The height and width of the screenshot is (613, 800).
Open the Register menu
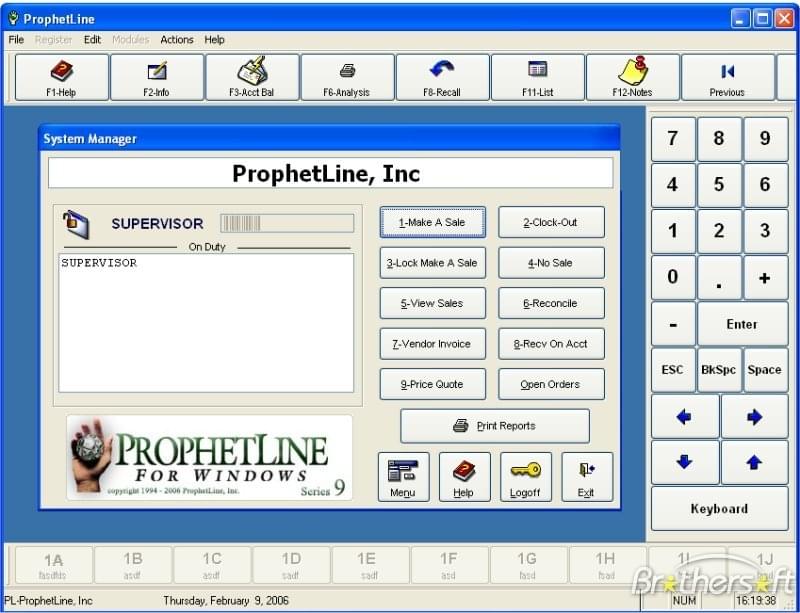tap(53, 40)
